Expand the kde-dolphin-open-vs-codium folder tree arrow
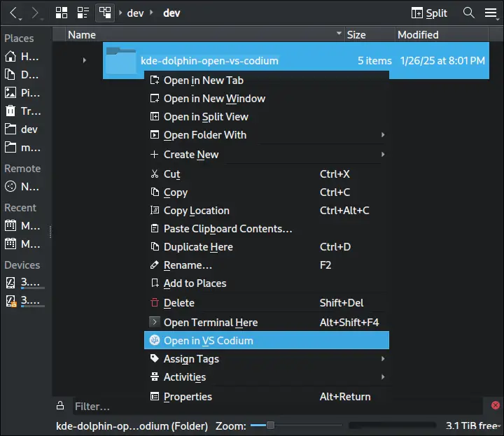The height and width of the screenshot is (436, 504). (84, 60)
